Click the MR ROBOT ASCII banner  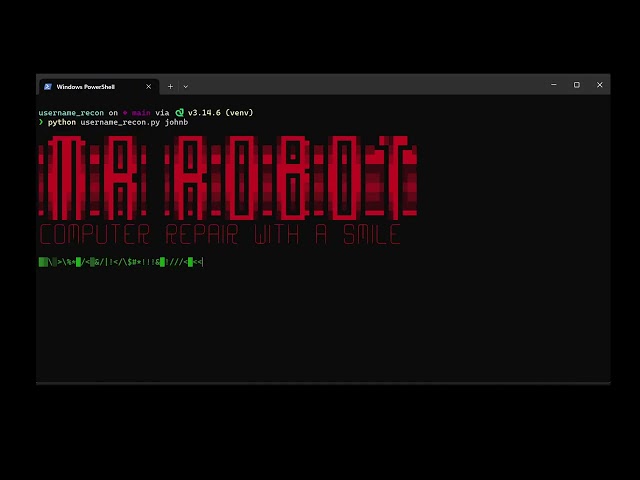228,178
